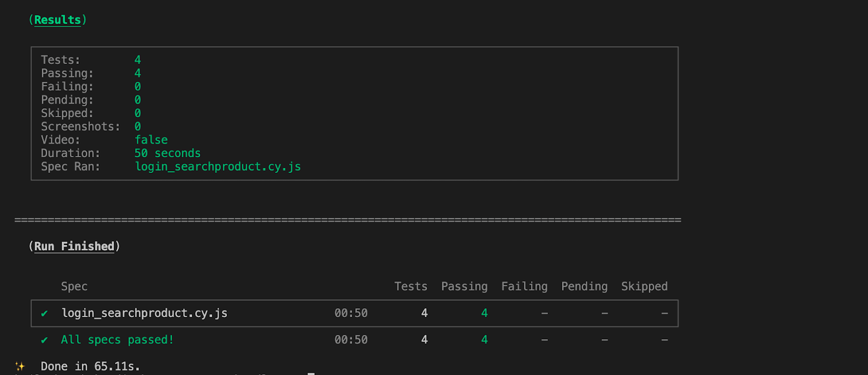Screen dimensions: 868x375
Task: Click the green checkmark beside 'All specs passed!'
Action: pos(44,340)
